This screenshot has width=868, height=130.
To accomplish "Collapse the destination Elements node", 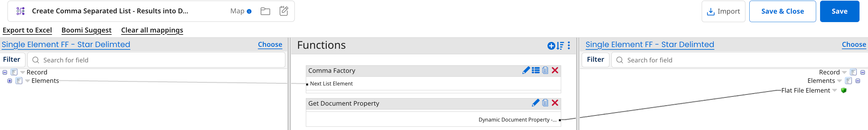I will point(858,81).
